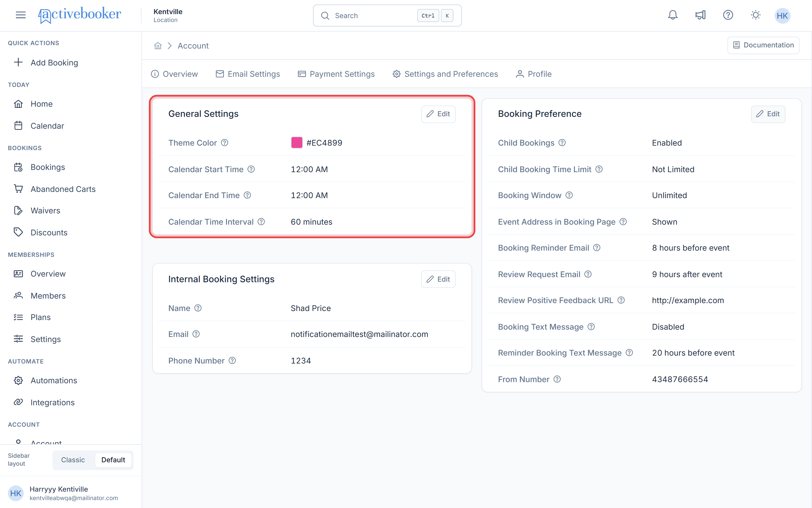This screenshot has height=508, width=812.
Task: Show Child Booking Time Limit help icon
Action: click(x=599, y=169)
